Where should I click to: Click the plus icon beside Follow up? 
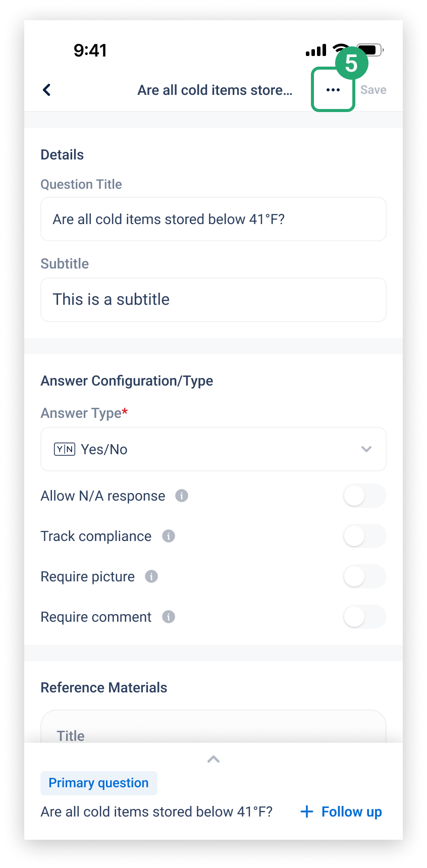tap(307, 811)
